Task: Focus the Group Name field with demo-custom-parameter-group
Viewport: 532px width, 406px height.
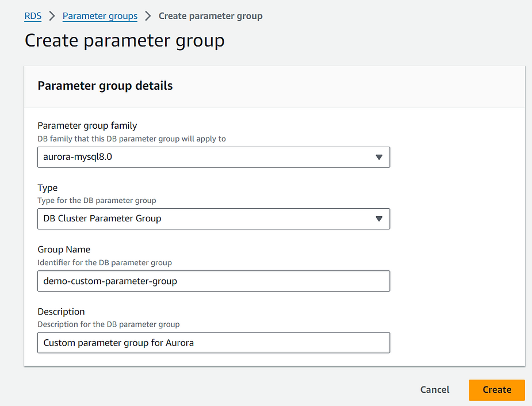Action: pyautogui.click(x=214, y=281)
